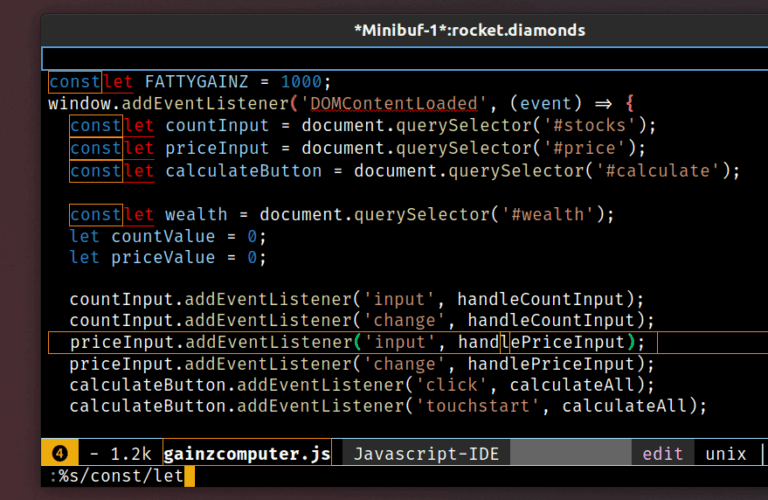The height and width of the screenshot is (500, 768).
Task: Click the highlighted const before FATTYGAINZ
Action: click(x=75, y=82)
